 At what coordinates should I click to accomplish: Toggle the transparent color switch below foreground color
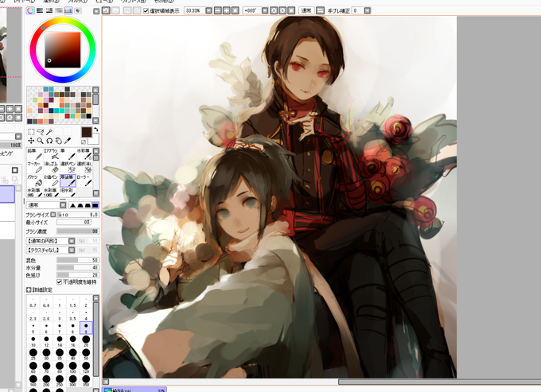click(x=84, y=142)
